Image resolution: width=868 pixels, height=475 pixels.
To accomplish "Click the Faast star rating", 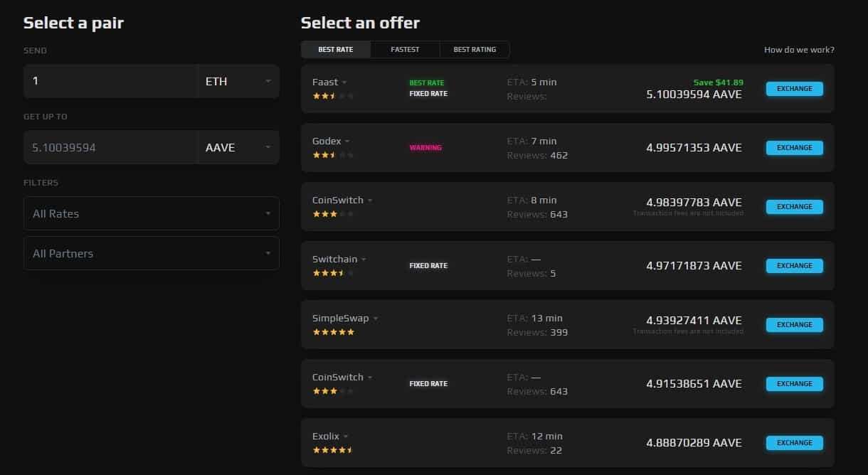I will [x=333, y=95].
